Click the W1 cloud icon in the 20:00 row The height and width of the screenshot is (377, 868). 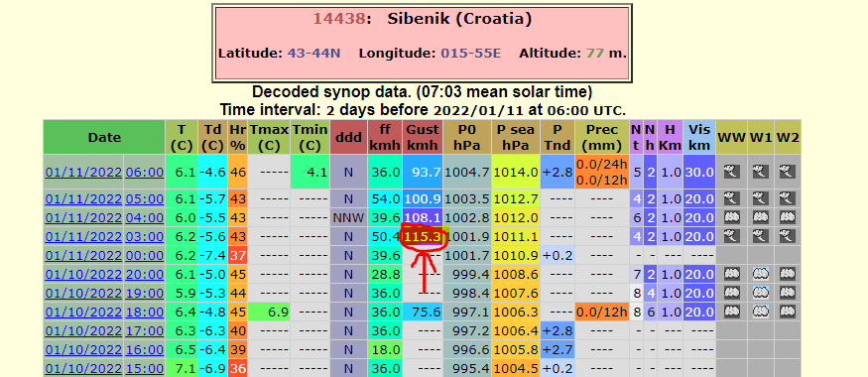(761, 274)
